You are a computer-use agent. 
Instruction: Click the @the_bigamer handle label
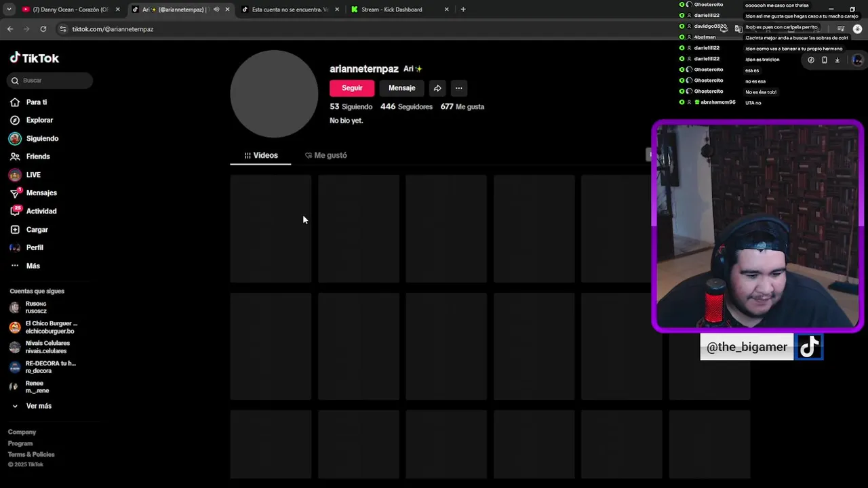pyautogui.click(x=747, y=347)
